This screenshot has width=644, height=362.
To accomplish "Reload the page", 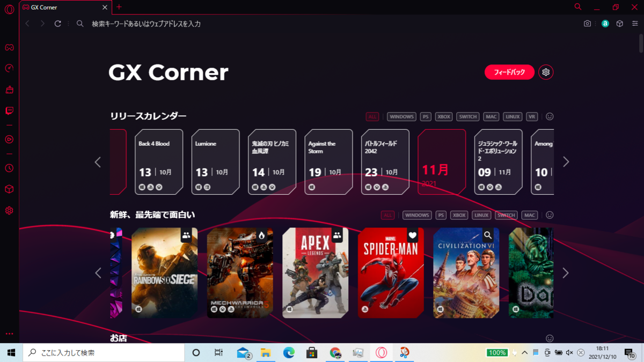I will point(58,24).
